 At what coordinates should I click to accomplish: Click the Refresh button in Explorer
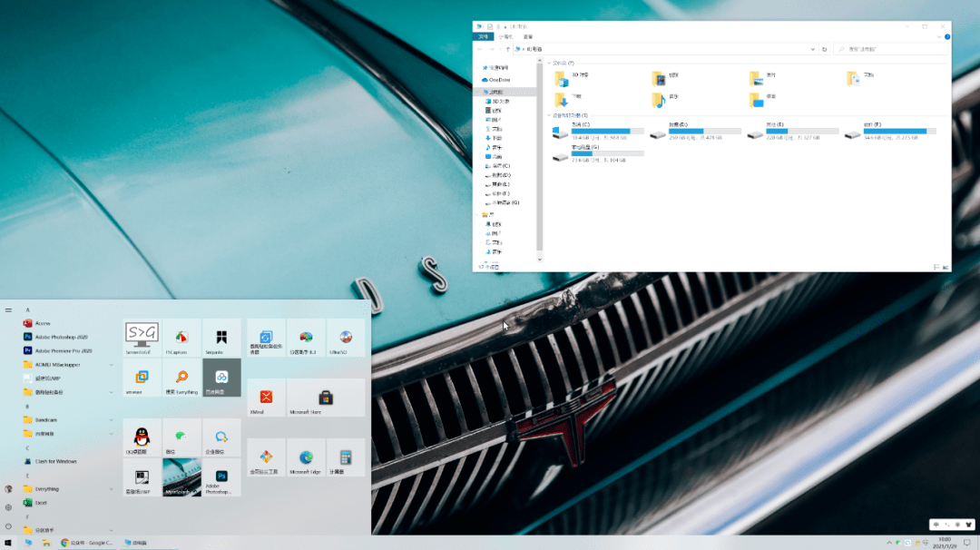pyautogui.click(x=824, y=49)
